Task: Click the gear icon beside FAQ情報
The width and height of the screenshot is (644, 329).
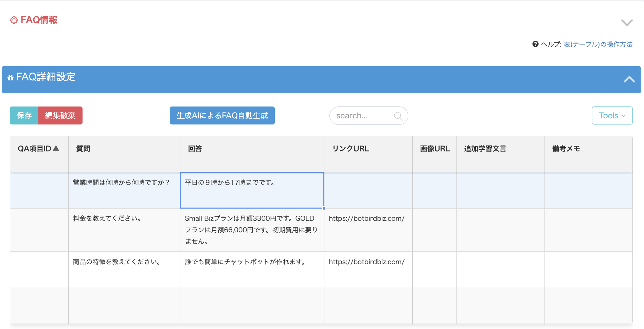Action: (14, 20)
